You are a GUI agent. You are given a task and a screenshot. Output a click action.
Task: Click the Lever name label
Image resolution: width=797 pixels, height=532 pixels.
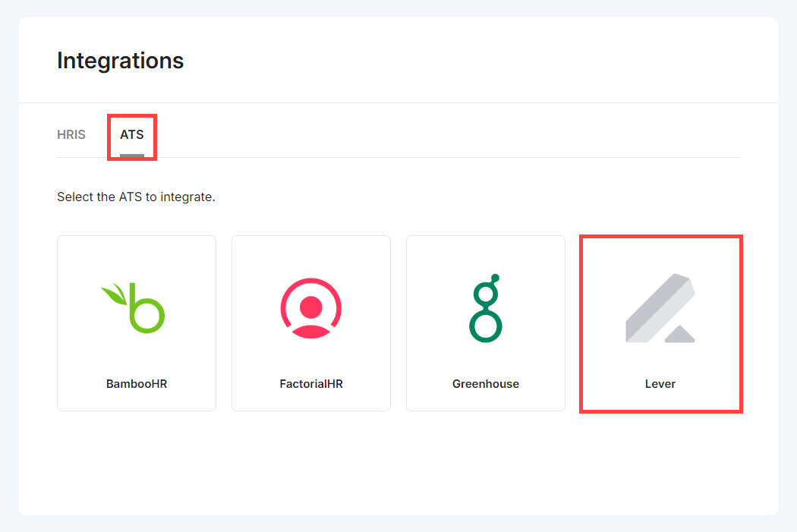pyautogui.click(x=660, y=384)
